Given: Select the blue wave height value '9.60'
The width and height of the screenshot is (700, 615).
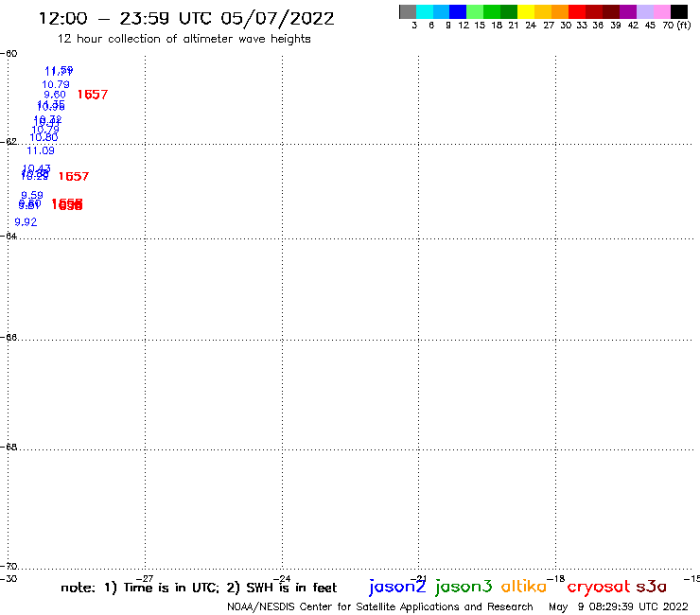Looking at the screenshot, I should (55, 95).
